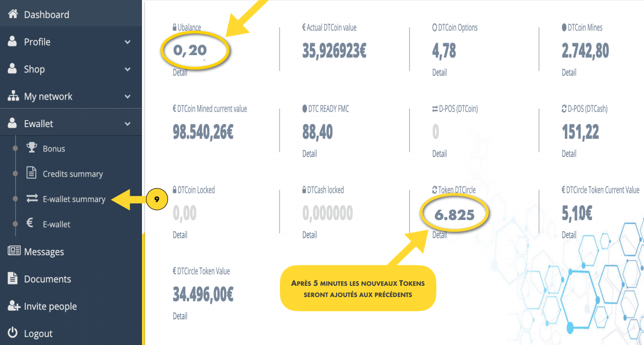Click the Bonus trophy icon
Viewport: 644px width, 345px height.
[32, 148]
